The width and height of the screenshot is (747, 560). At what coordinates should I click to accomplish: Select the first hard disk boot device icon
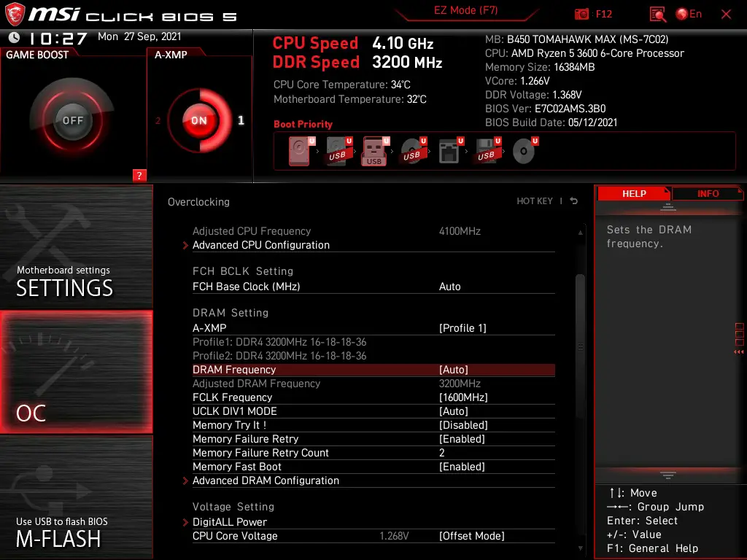301,152
